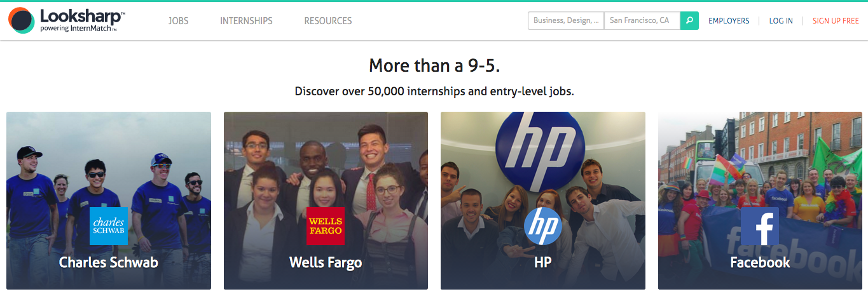
Task: Select the San Francisco, CA location field
Action: [642, 20]
